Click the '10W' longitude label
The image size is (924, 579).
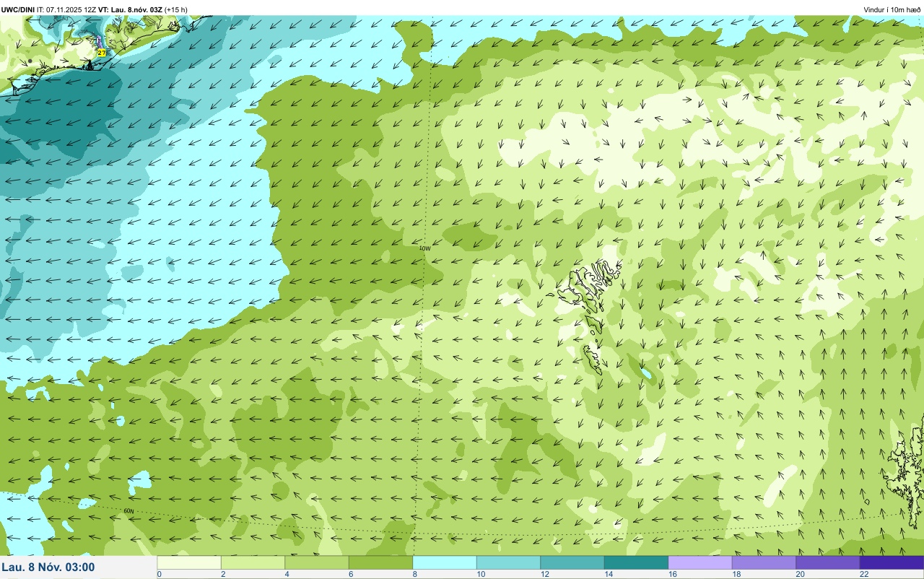(424, 248)
